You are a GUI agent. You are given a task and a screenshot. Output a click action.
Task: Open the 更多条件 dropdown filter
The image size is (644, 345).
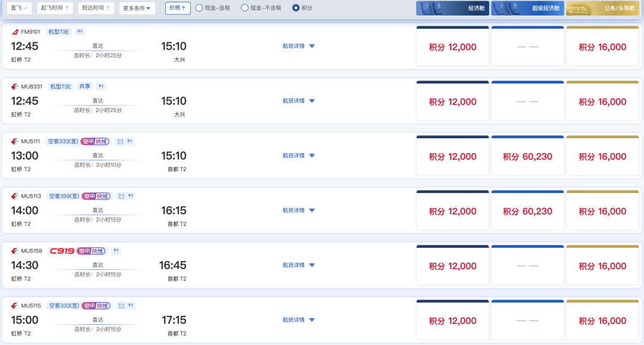[x=137, y=8]
